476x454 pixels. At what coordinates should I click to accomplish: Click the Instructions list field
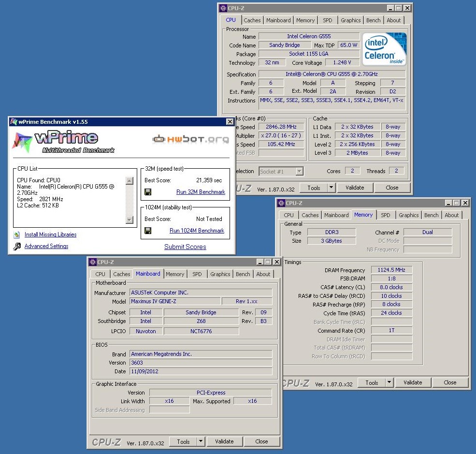[332, 103]
